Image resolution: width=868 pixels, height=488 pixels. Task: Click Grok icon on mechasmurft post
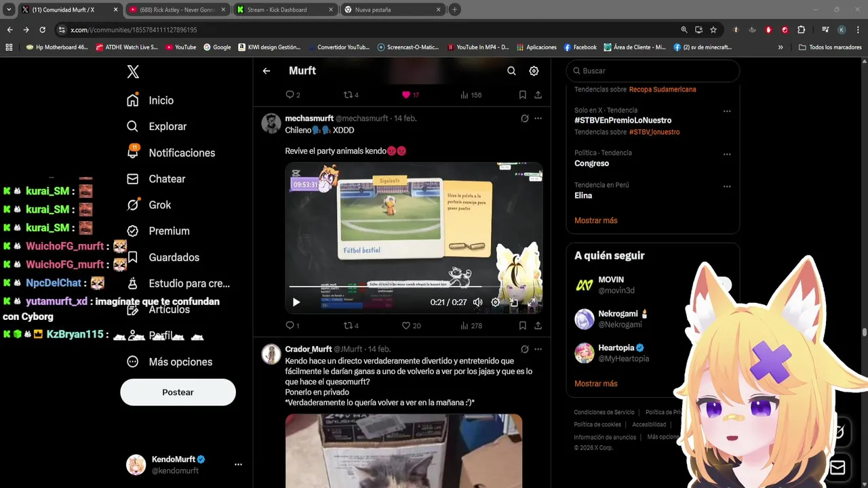tap(524, 118)
